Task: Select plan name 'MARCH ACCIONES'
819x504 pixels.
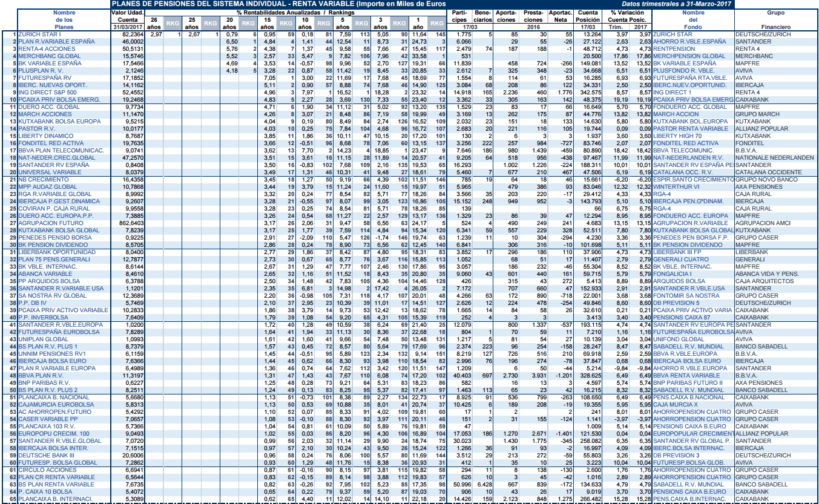Action: (45, 114)
